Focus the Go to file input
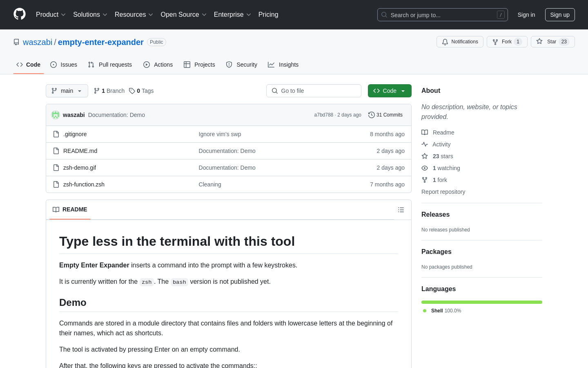Screen dimensions: 588x368 point(314,91)
